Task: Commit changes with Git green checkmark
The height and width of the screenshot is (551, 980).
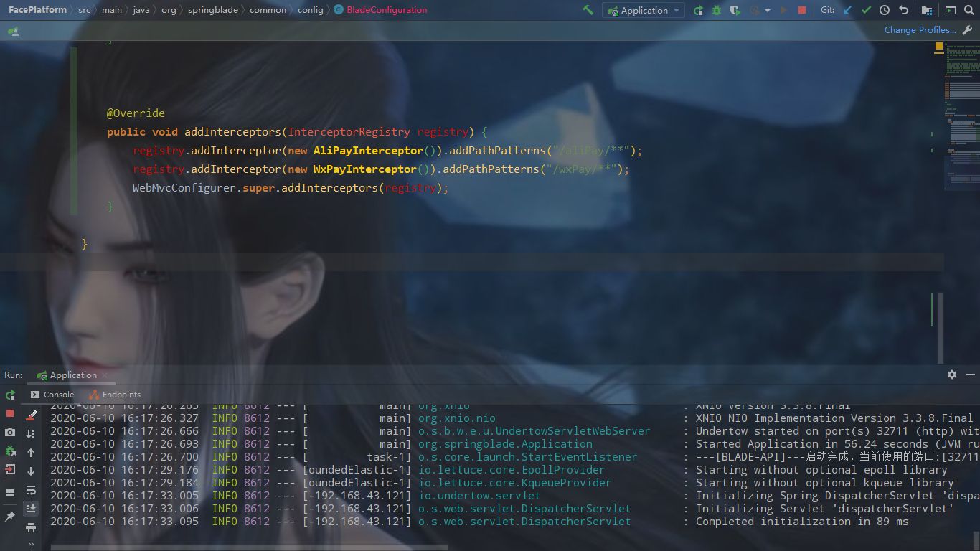Action: pyautogui.click(x=866, y=11)
